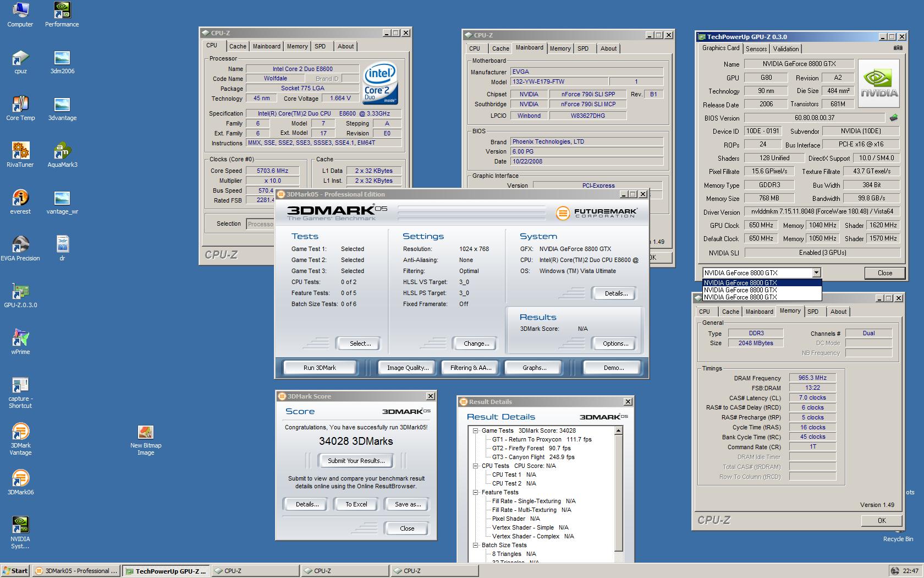Collapse the Batch Size Tests node
This screenshot has height=578, width=924.
(x=476, y=545)
